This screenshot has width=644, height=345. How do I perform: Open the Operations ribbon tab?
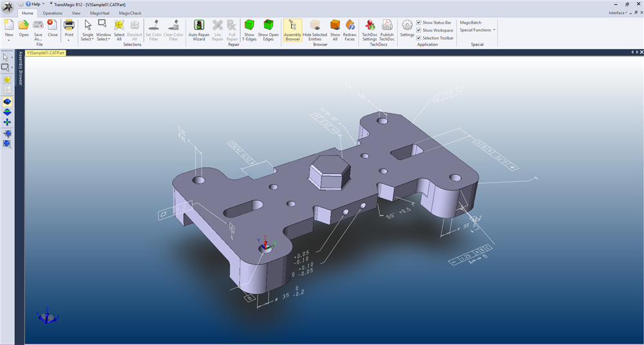click(52, 13)
